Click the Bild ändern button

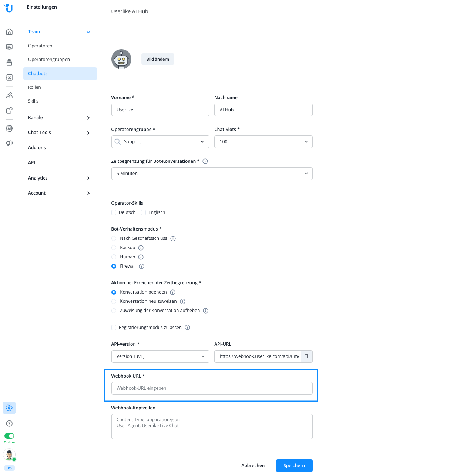(x=158, y=59)
